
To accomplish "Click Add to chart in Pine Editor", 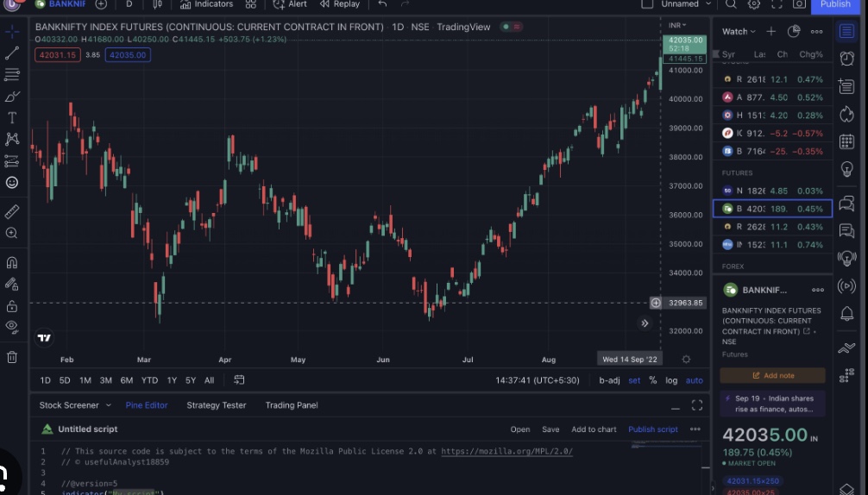I will point(594,429).
